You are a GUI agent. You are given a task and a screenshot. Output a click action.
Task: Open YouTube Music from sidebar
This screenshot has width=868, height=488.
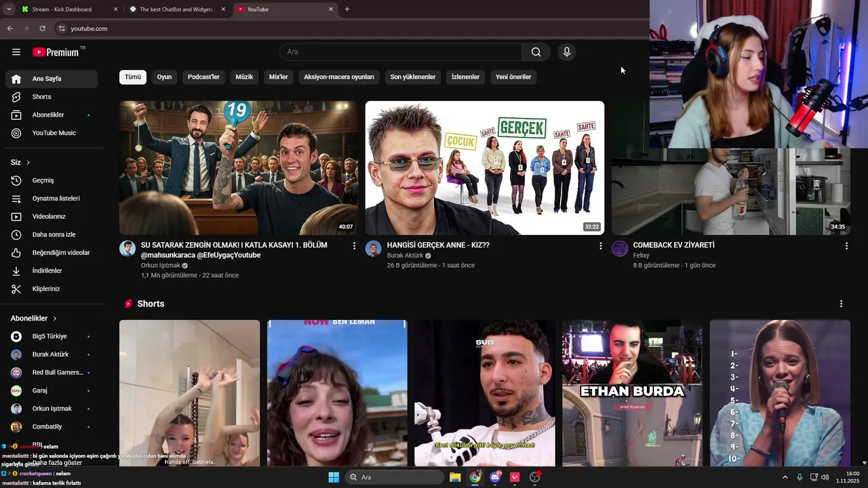52,133
